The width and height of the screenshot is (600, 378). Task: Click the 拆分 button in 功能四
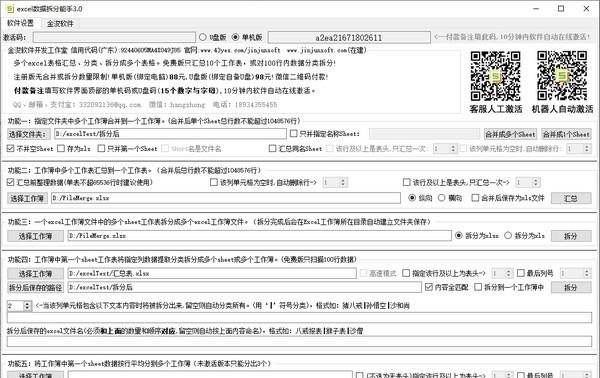click(x=571, y=288)
